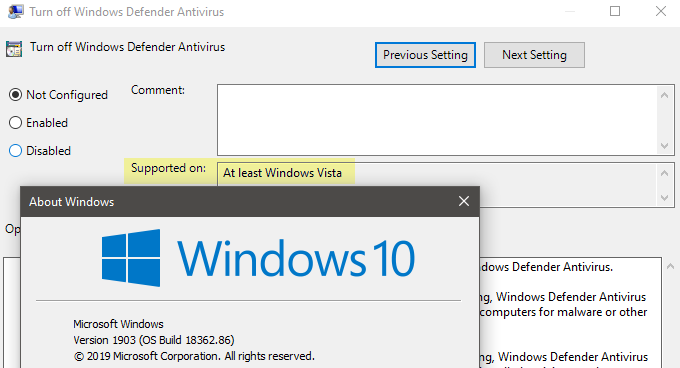Click the Comment box scroll down arrow
Image resolution: width=680 pixels, height=368 pixels.
[x=664, y=146]
